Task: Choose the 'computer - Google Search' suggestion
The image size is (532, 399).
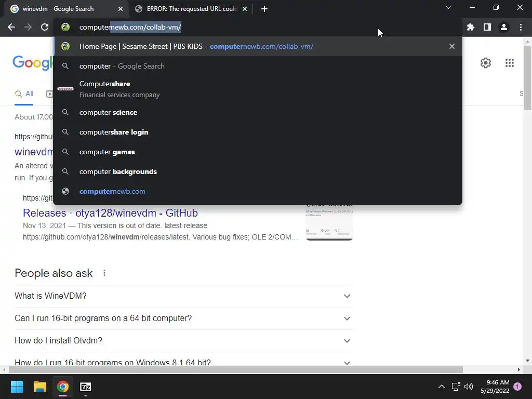Action: (258, 66)
